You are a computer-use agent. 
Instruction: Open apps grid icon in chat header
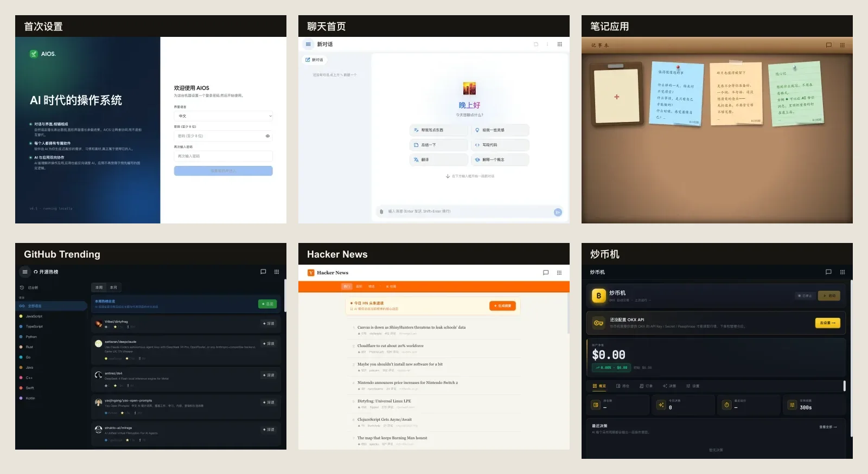(x=560, y=44)
